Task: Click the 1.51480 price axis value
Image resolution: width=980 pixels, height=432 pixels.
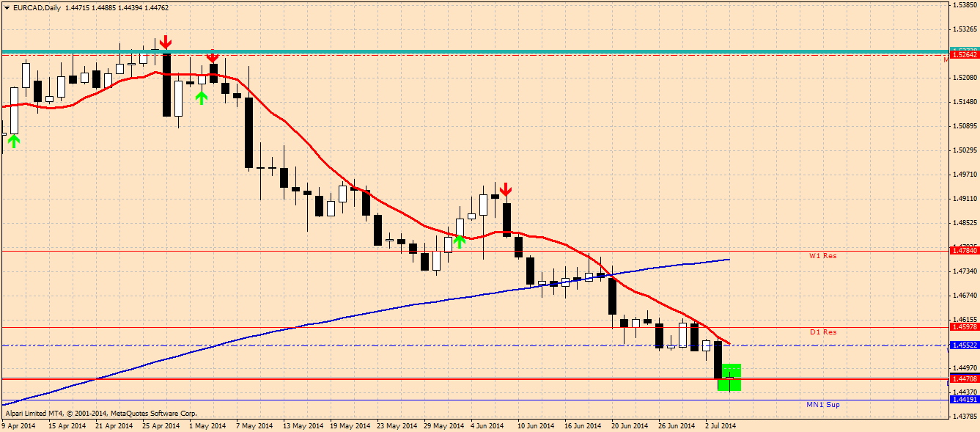Action: tap(964, 102)
